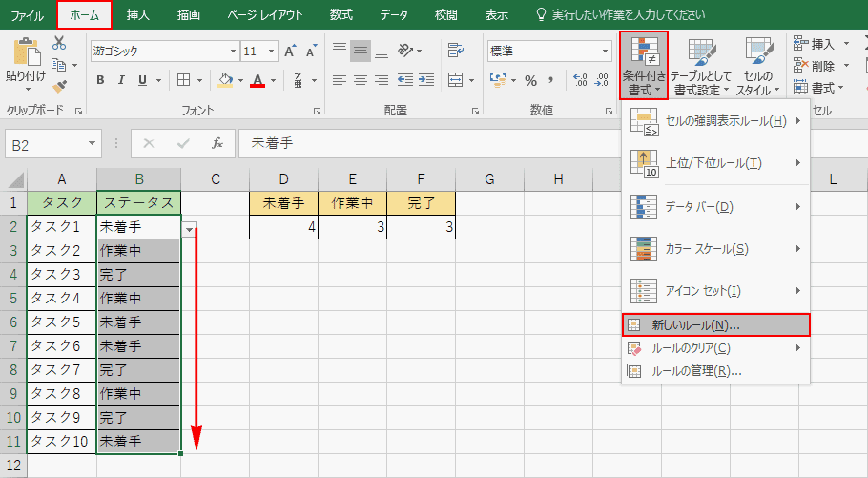Click the phonetic guide (furigana) icon
The width and height of the screenshot is (868, 478).
(298, 80)
